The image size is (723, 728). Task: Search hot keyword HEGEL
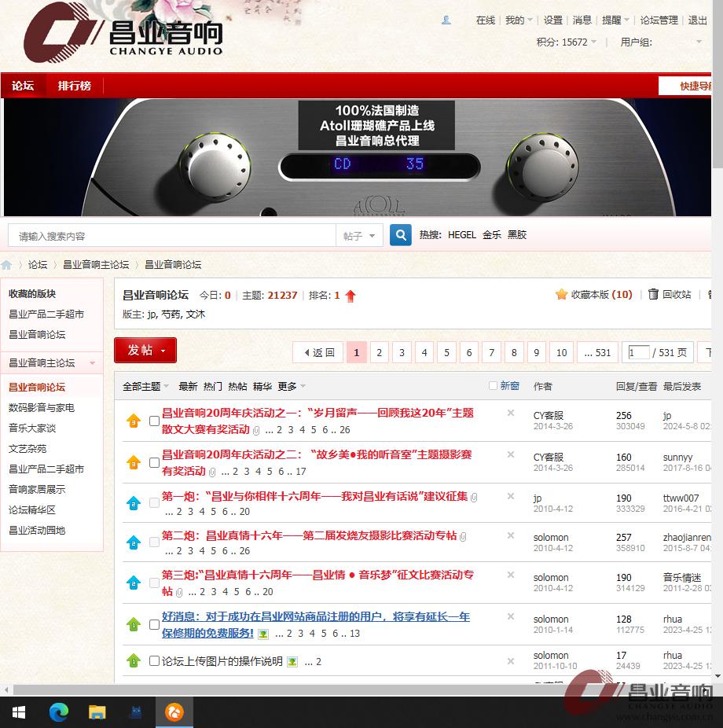[x=462, y=235]
